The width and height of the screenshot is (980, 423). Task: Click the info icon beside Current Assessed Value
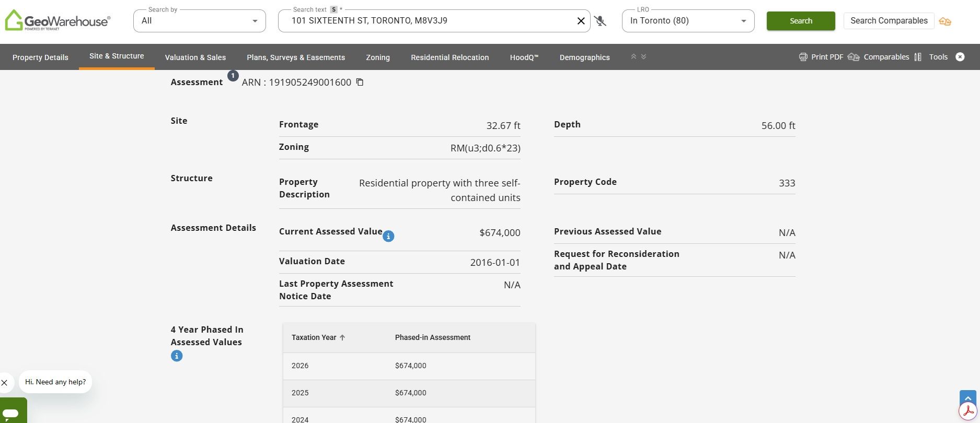[388, 237]
